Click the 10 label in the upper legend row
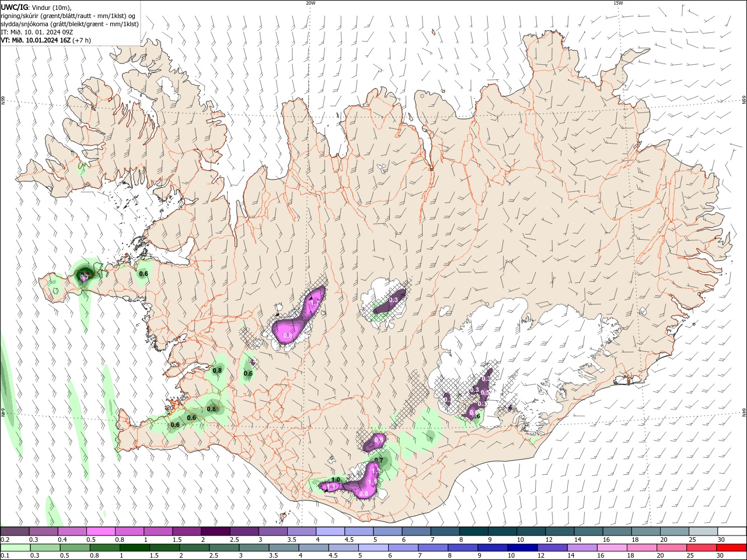The width and height of the screenshot is (747, 560). [521, 540]
